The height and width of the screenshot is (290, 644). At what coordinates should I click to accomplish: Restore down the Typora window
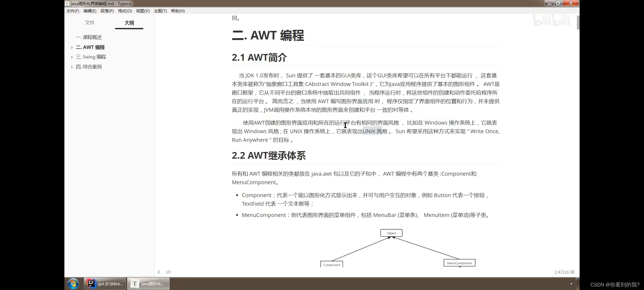tap(558, 3)
